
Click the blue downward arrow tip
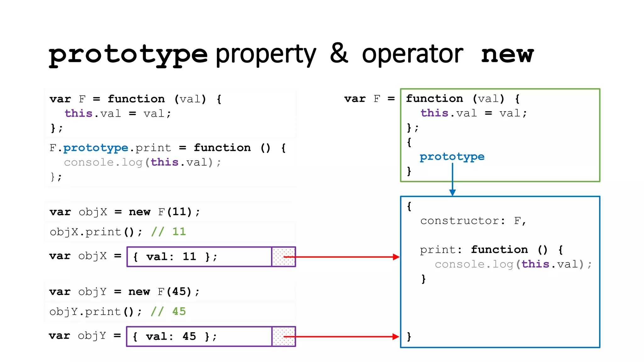click(452, 193)
